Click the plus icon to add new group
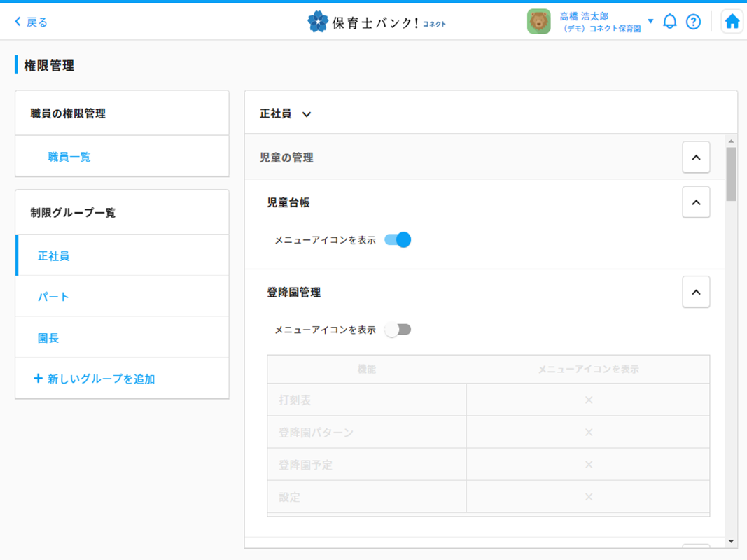Viewport: 747px width, 560px height. (38, 379)
